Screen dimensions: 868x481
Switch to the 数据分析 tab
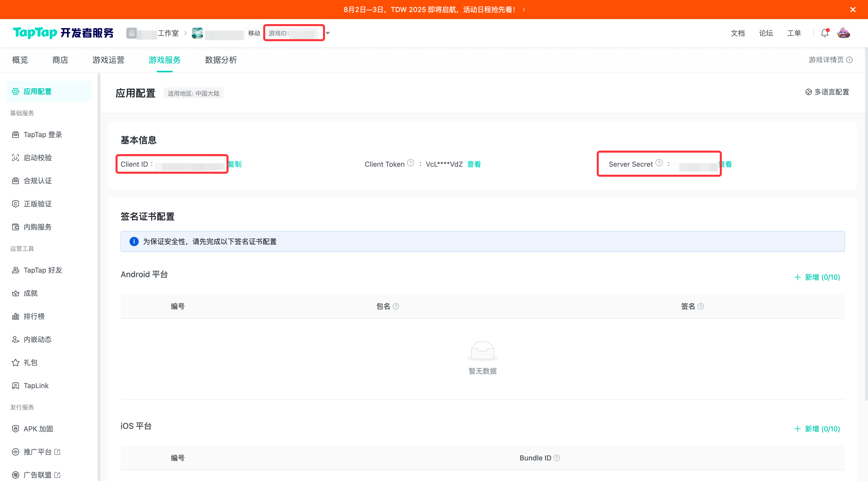pyautogui.click(x=221, y=59)
